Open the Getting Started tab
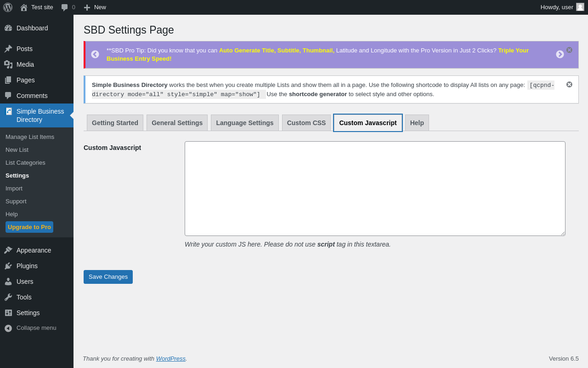Image resolution: width=588 pixels, height=368 pixels. (x=115, y=123)
